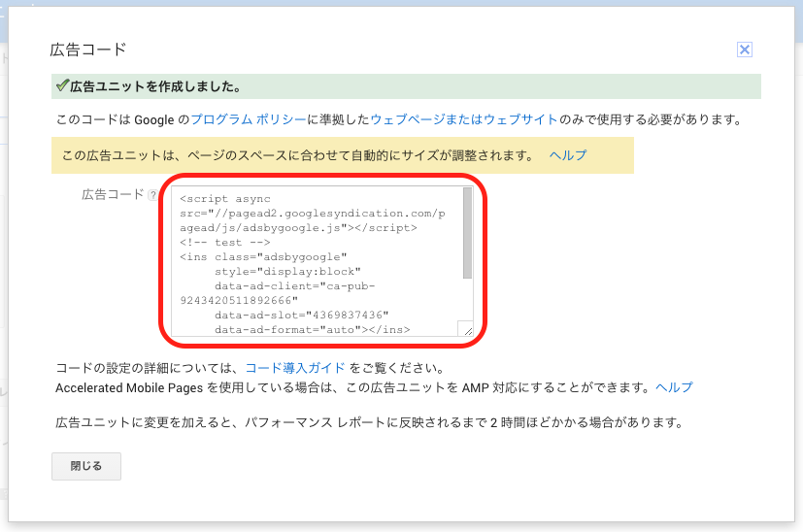Click the ad code textarea scrollbar thumb
Screen dimensions: 803x532
click(467, 233)
